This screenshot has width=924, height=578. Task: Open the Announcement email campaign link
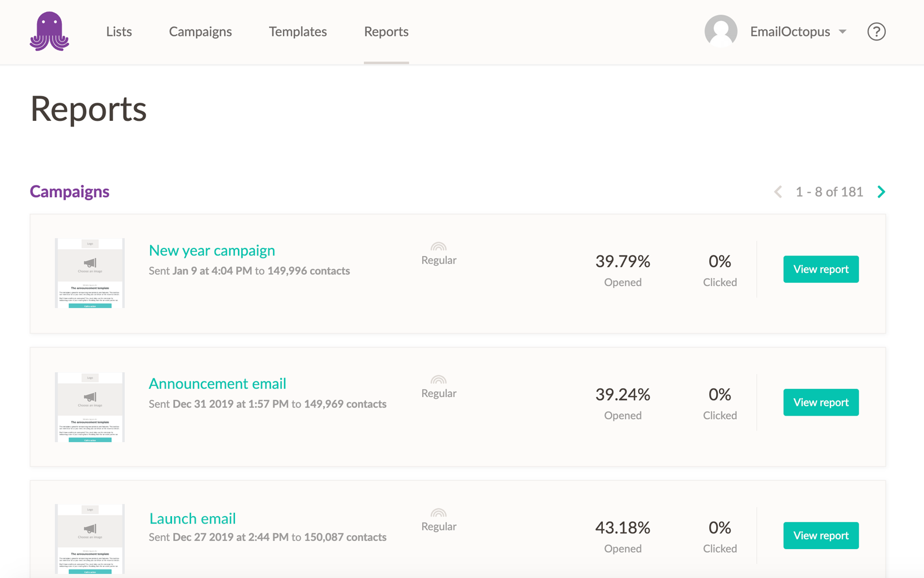(217, 383)
